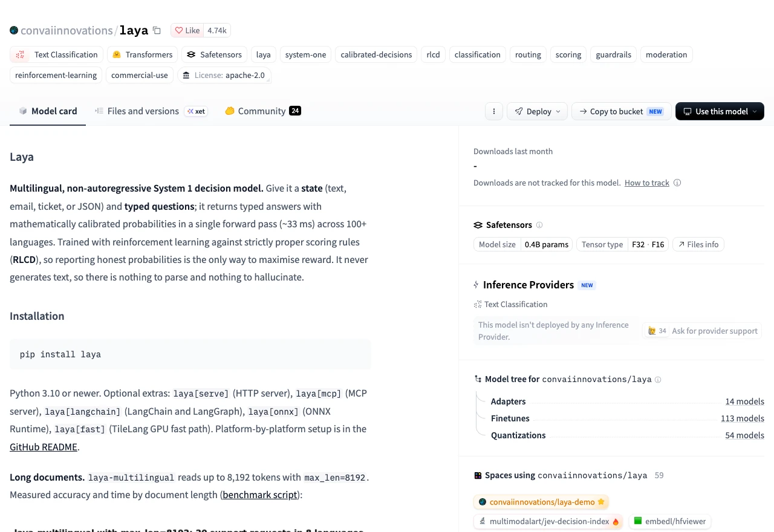Select the Text Classification tag
774x532 pixels.
click(57, 54)
